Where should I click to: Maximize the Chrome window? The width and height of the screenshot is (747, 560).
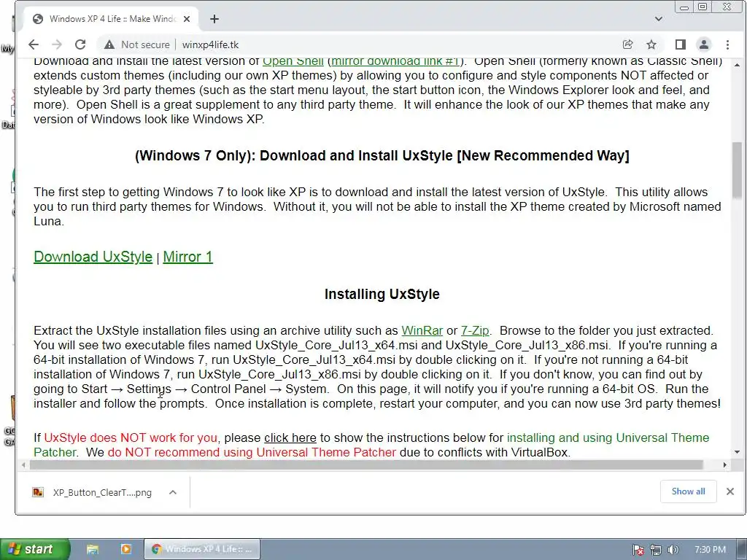(703, 7)
